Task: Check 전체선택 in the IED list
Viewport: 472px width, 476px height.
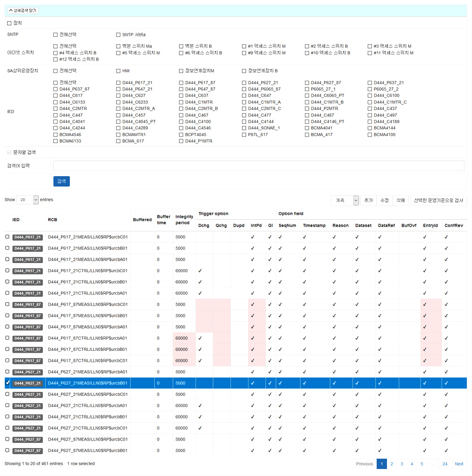Action: click(55, 83)
